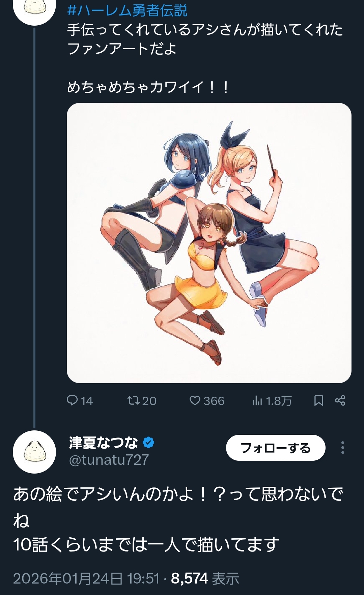The image size is (364, 595).
Task: Bookmark the fan art tweet
Action: click(x=318, y=400)
